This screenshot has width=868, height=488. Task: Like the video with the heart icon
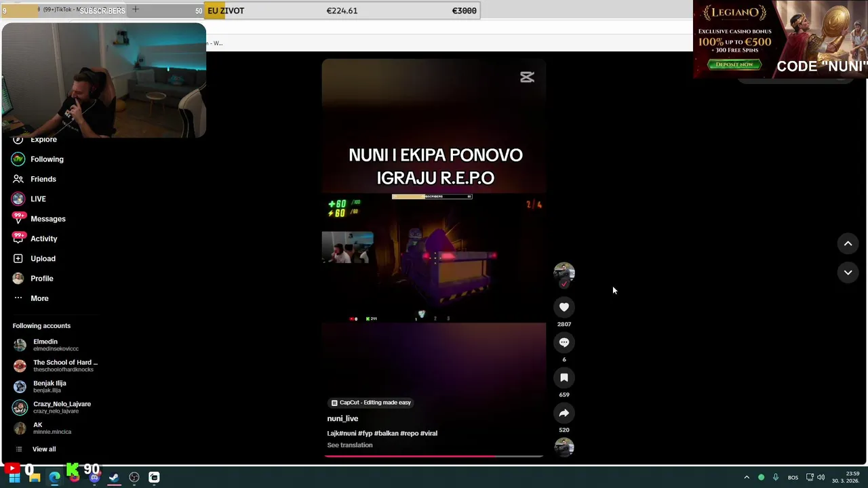(564, 307)
